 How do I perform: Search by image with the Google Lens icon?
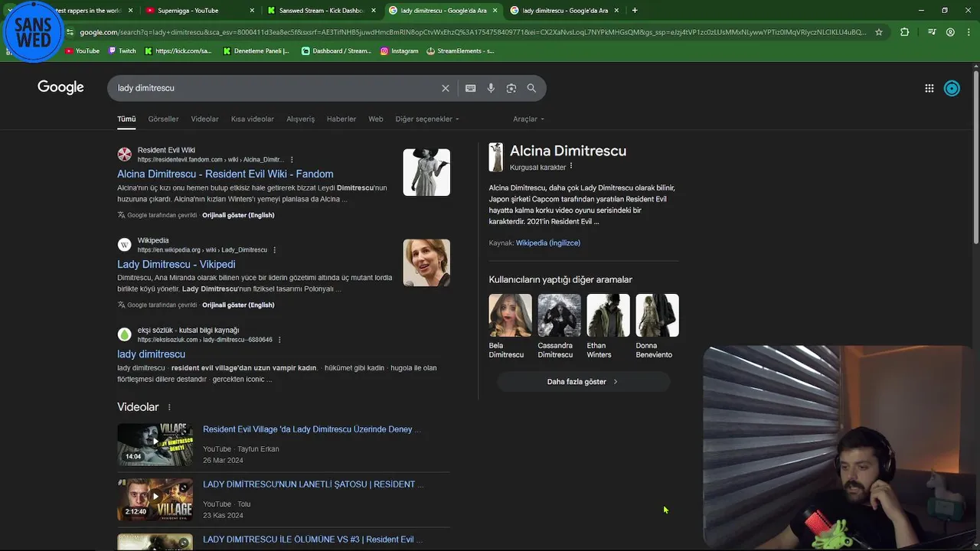(511, 88)
